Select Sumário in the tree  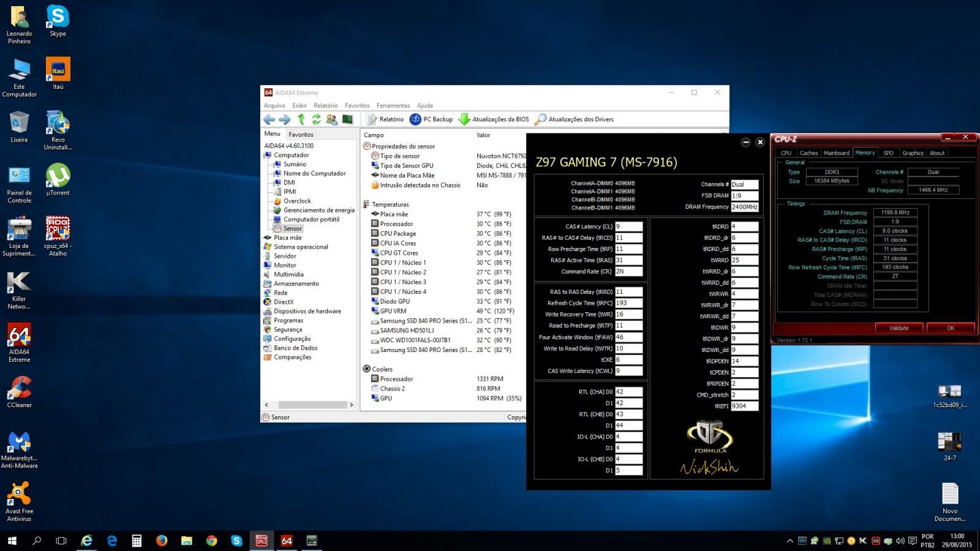pyautogui.click(x=295, y=164)
